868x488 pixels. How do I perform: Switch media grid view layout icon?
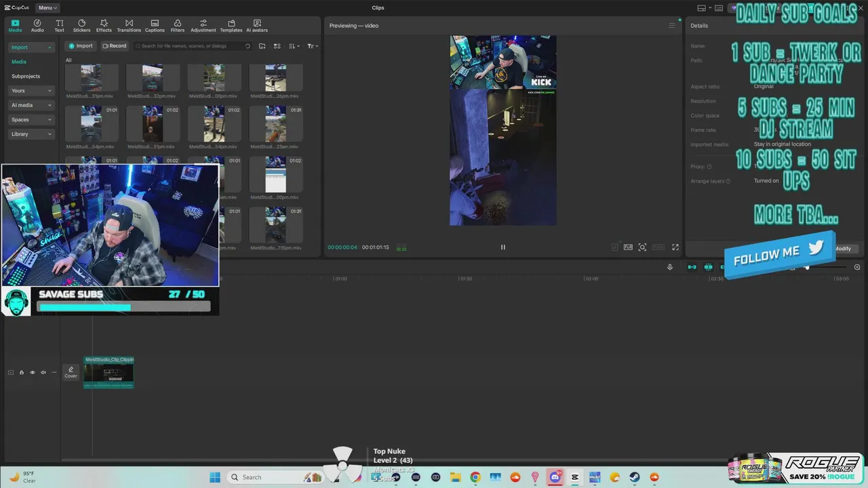coord(277,46)
